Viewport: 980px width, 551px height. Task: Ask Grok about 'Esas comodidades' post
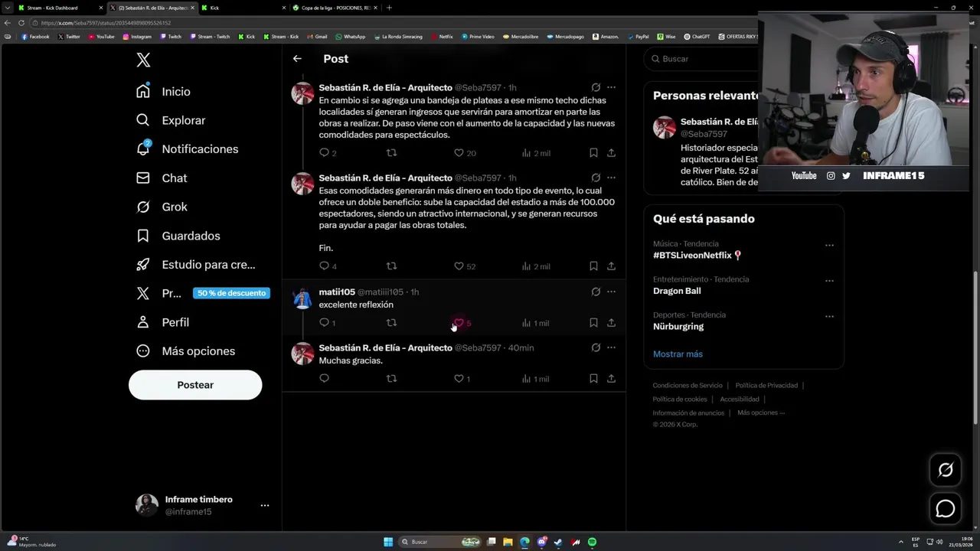coord(596,178)
